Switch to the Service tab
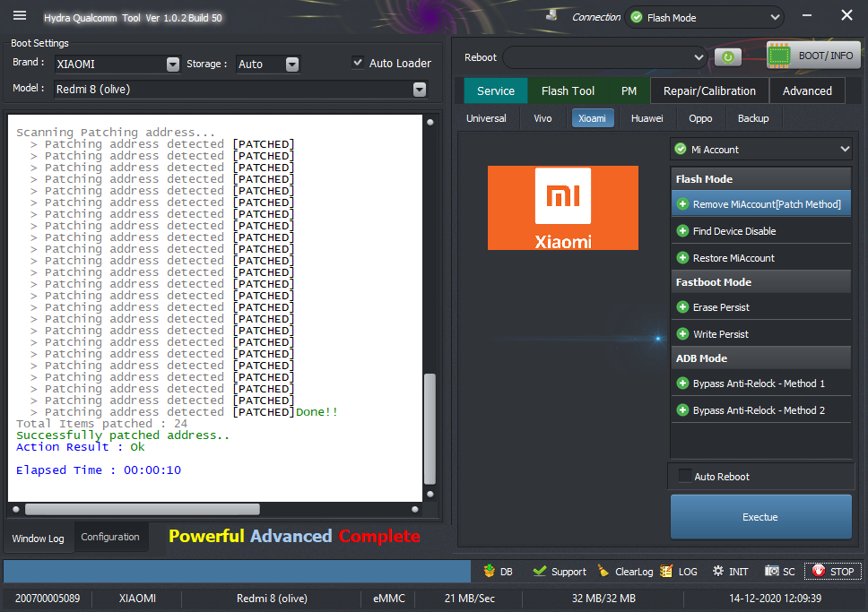 coord(496,91)
